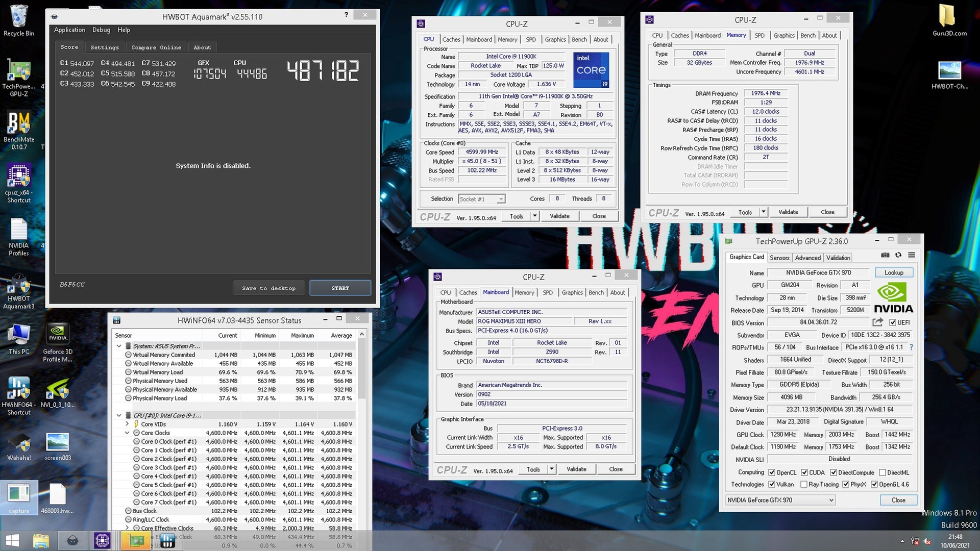Viewport: 980px width, 551px height.
Task: Click Save to desktop in Aquamark
Action: (269, 288)
